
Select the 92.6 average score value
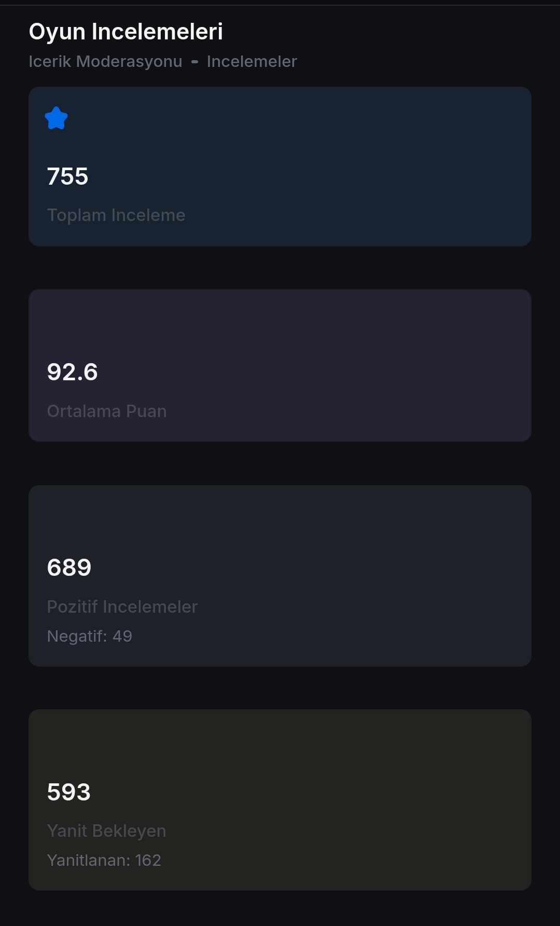(72, 372)
